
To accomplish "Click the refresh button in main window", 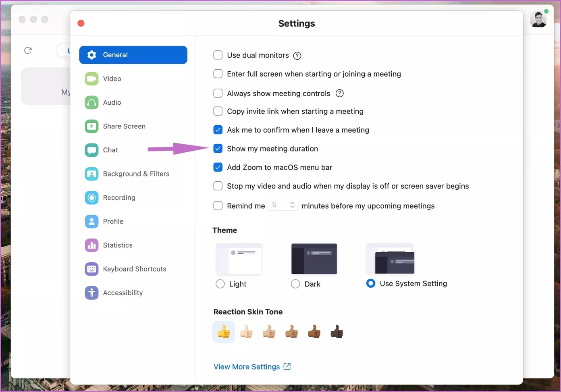I will pos(28,50).
